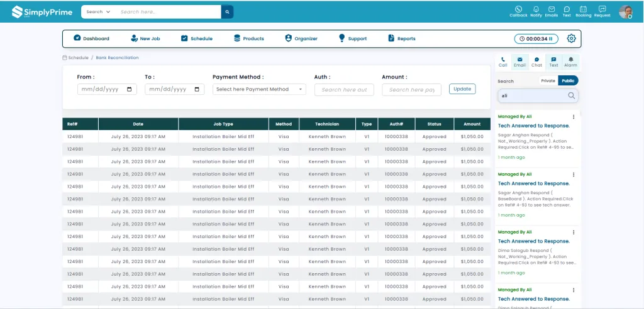This screenshot has width=644, height=309.
Task: Focus the sidebar search box containing ali
Action: pos(538,95)
